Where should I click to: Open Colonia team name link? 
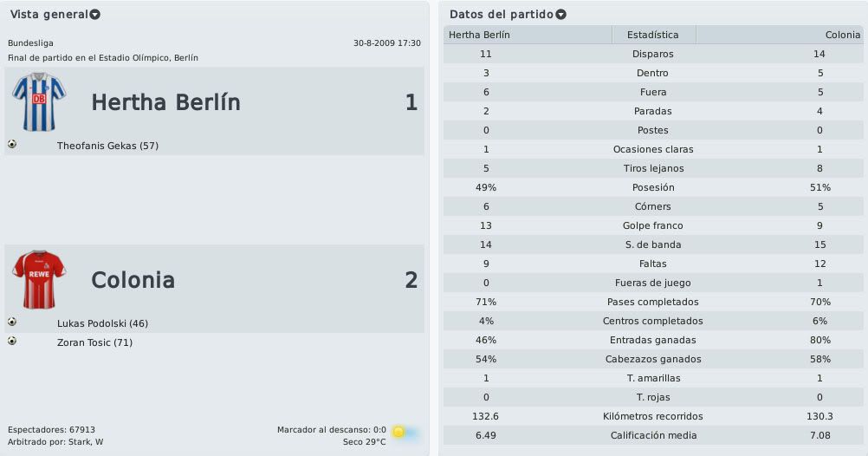pyautogui.click(x=133, y=280)
